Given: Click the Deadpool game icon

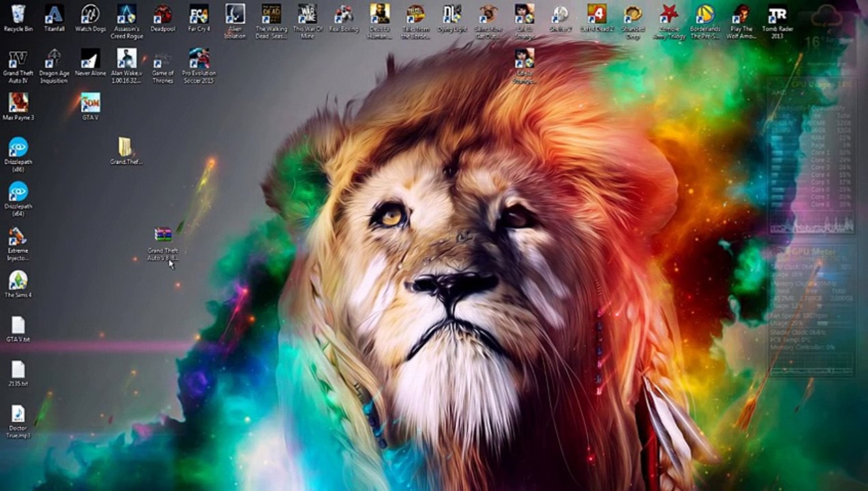Looking at the screenshot, I should click(162, 15).
